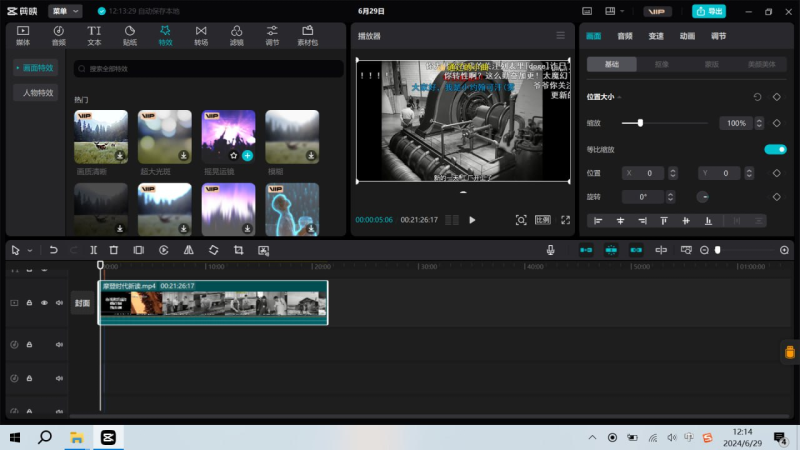Open the layout selector dropdown at top
The width and height of the screenshot is (800, 450).
(x=614, y=11)
